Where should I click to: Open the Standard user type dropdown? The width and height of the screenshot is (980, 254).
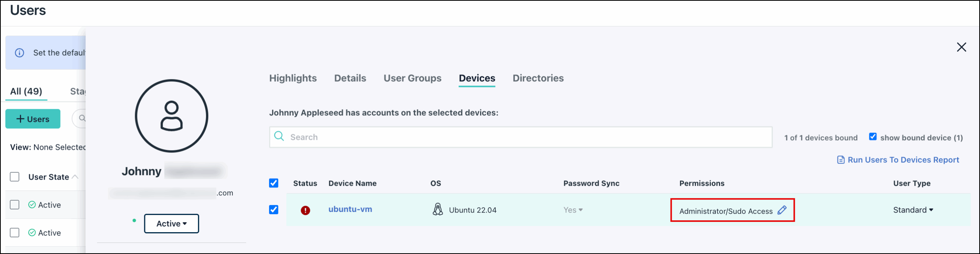click(913, 210)
